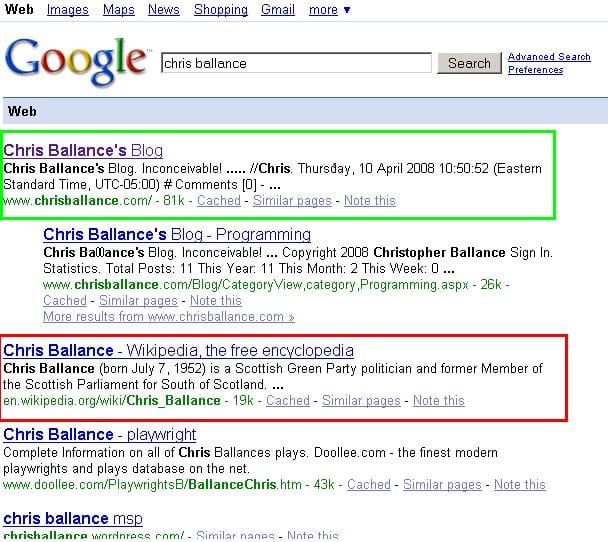The height and width of the screenshot is (542, 608).
Task: Open Chris Ballance Wikipedia result
Action: coord(178,350)
